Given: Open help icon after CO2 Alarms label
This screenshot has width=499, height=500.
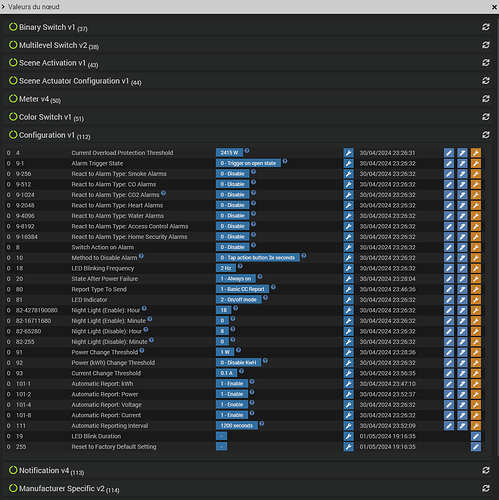Looking at the screenshot, I should point(163,193).
